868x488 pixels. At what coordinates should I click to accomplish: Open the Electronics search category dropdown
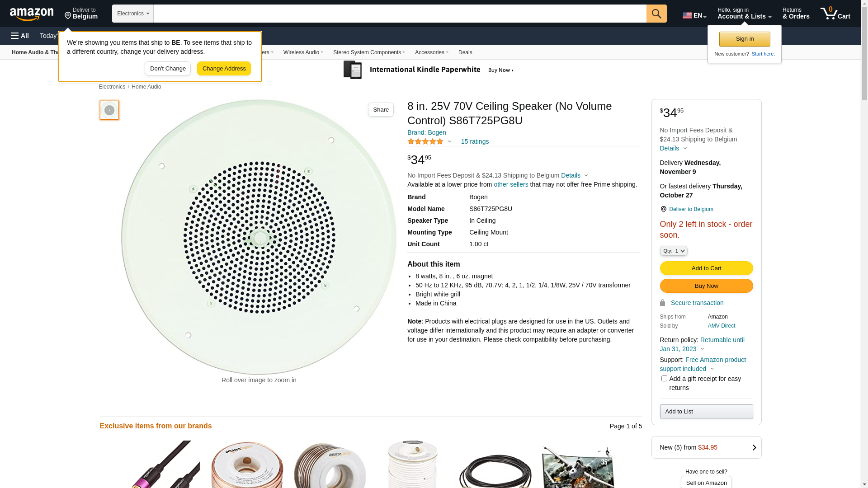133,14
